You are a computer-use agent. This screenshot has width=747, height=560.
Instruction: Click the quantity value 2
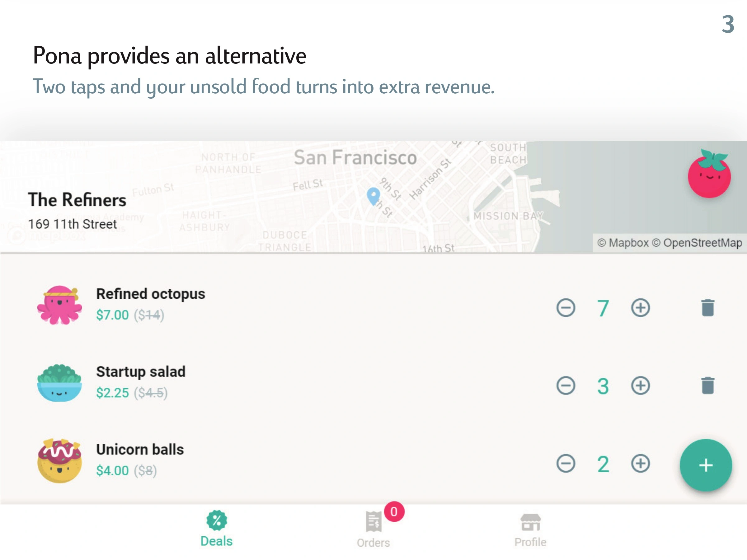coord(603,464)
